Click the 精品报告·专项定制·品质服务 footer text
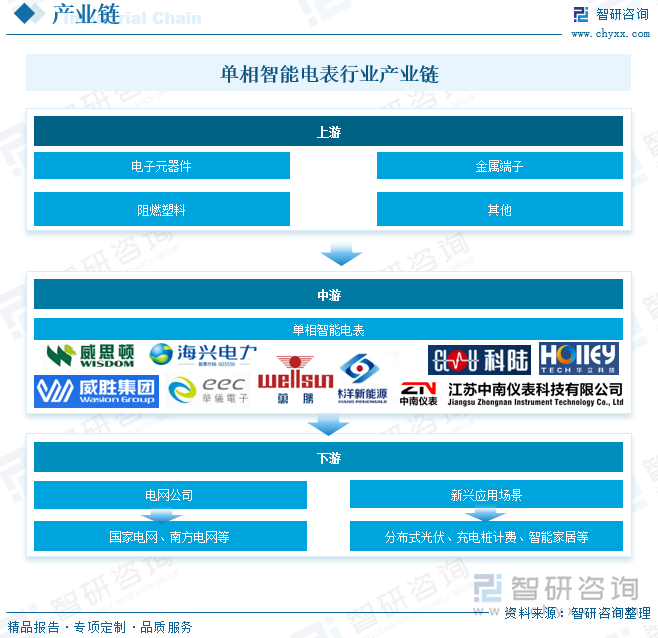This screenshot has width=658, height=638. 100,627
